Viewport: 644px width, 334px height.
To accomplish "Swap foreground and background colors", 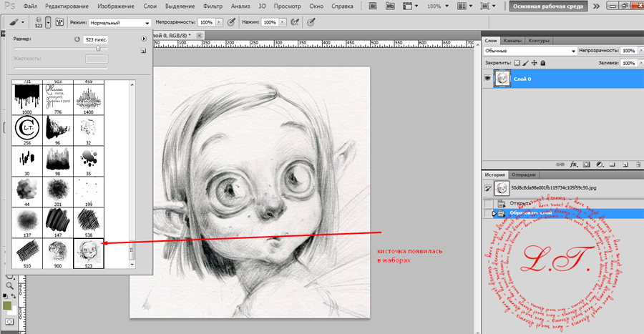I will point(13,296).
